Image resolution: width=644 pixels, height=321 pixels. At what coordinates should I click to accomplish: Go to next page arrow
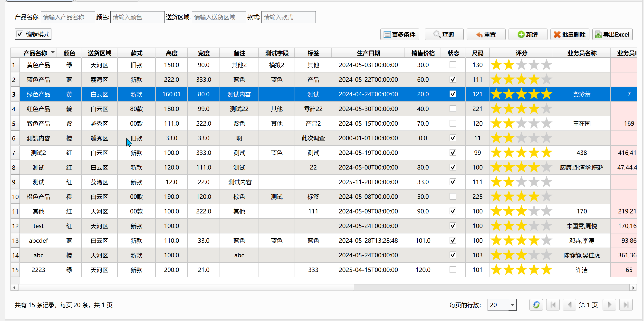609,305
